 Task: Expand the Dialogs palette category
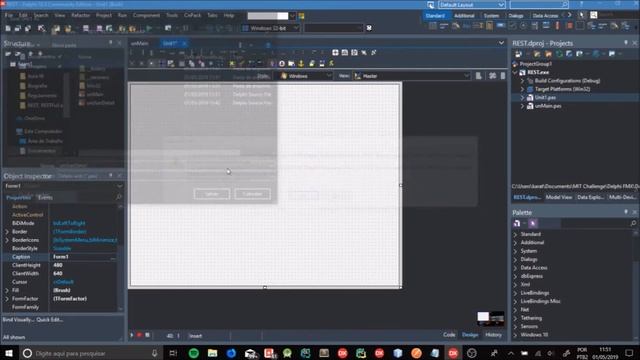[516, 260]
